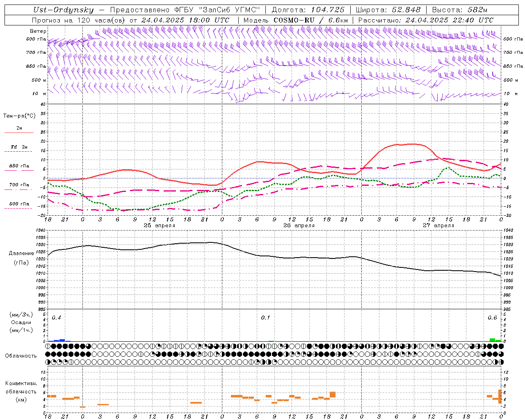Click the 2м temperature legend entry
The width and height of the screenshot is (525, 420).
coord(19,128)
